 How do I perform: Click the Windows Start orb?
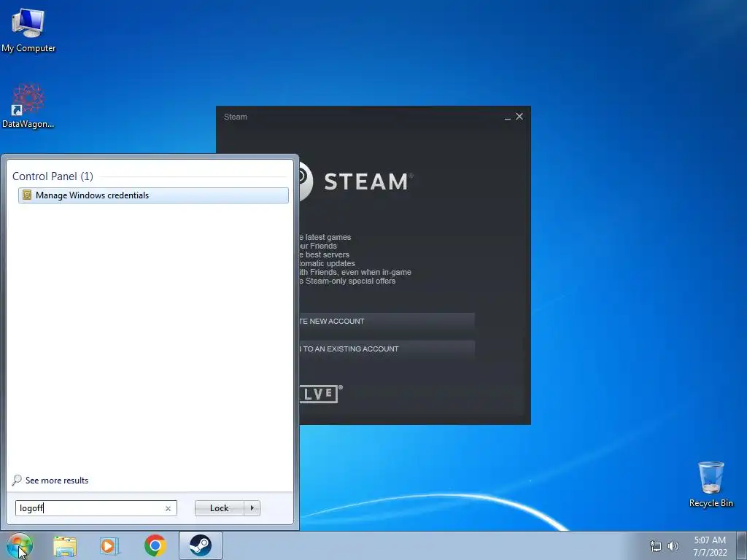(x=19, y=545)
